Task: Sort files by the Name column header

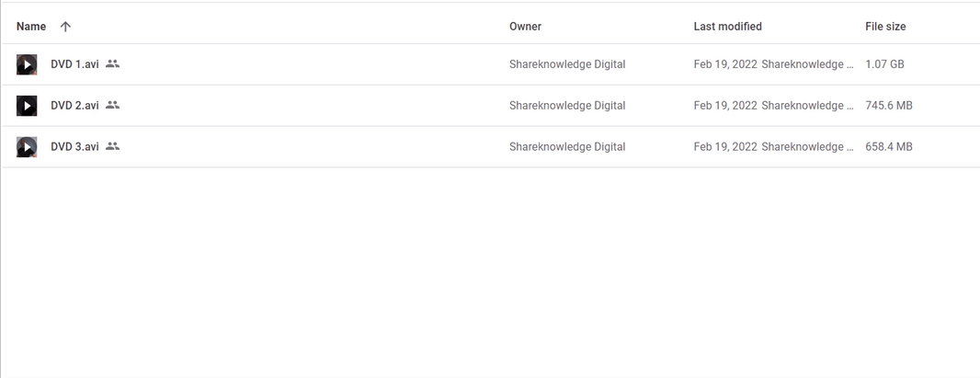Action: (31, 27)
